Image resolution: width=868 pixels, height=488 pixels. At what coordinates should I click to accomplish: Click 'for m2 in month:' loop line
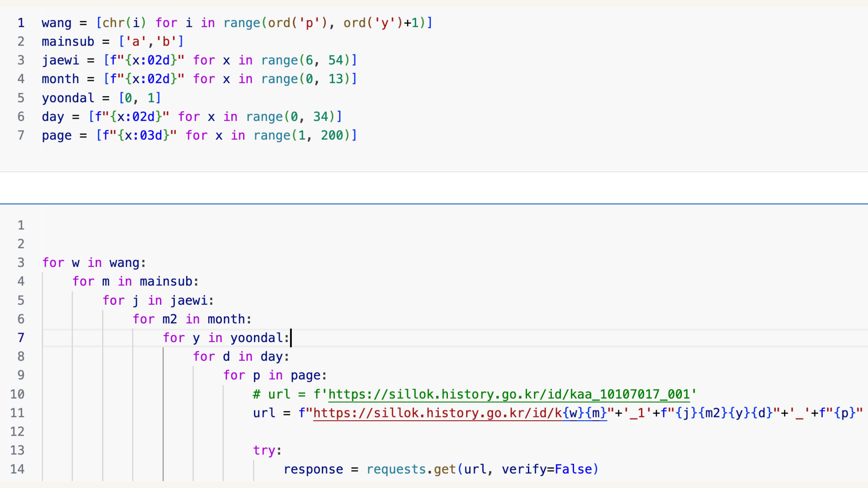(192, 319)
